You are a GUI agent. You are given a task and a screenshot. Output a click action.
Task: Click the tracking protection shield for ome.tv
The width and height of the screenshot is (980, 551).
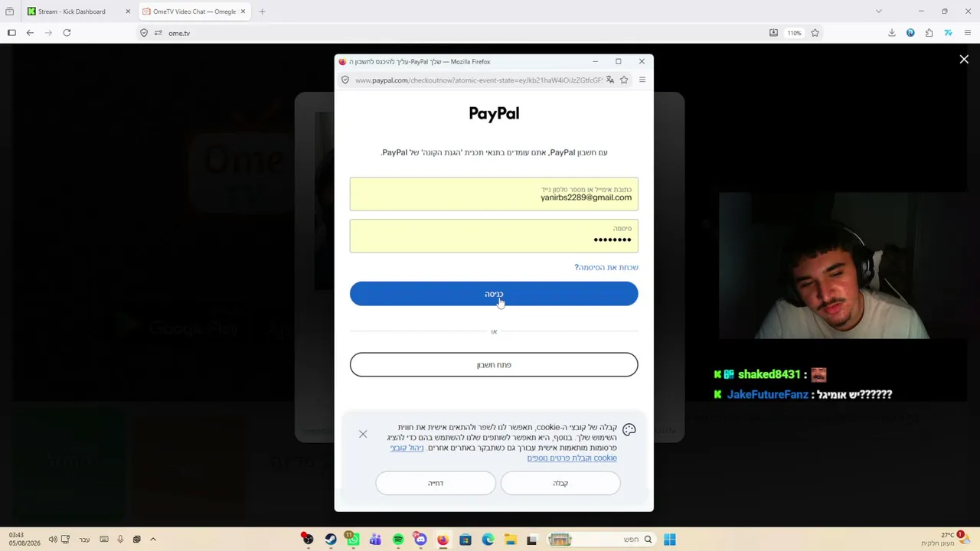pos(144,33)
